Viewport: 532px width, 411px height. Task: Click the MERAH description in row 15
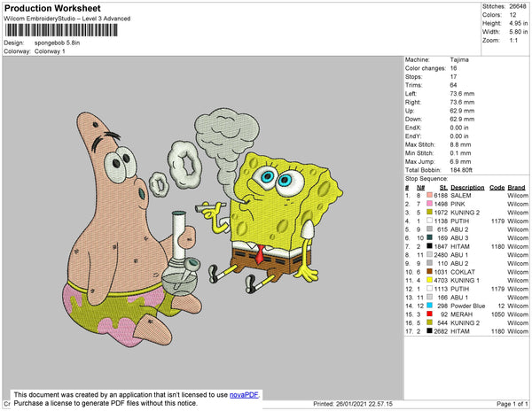(461, 314)
